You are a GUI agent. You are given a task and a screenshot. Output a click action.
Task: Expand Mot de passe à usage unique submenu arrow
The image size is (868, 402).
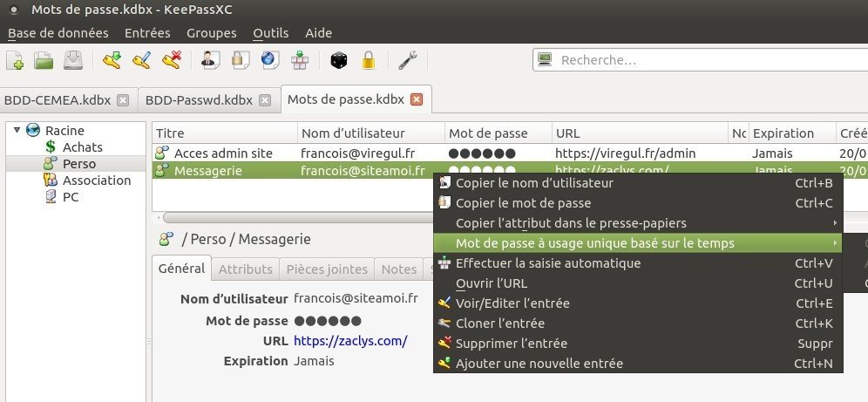[835, 243]
